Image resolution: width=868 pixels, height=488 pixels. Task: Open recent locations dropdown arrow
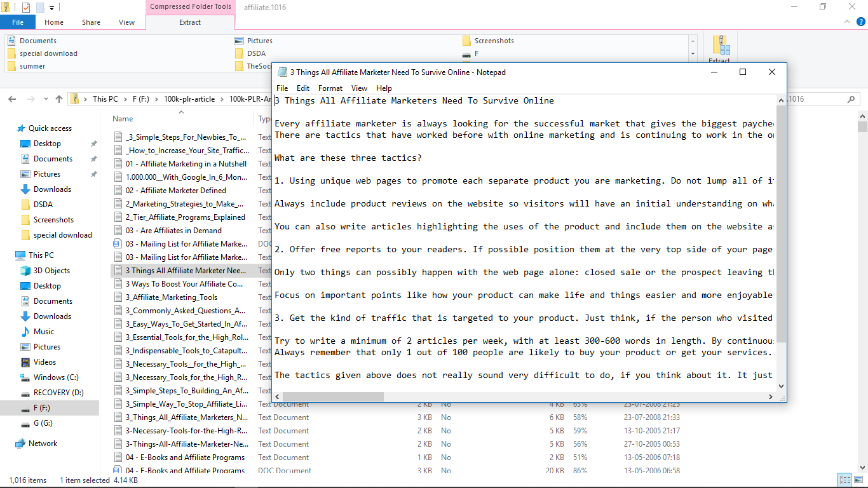click(x=44, y=99)
